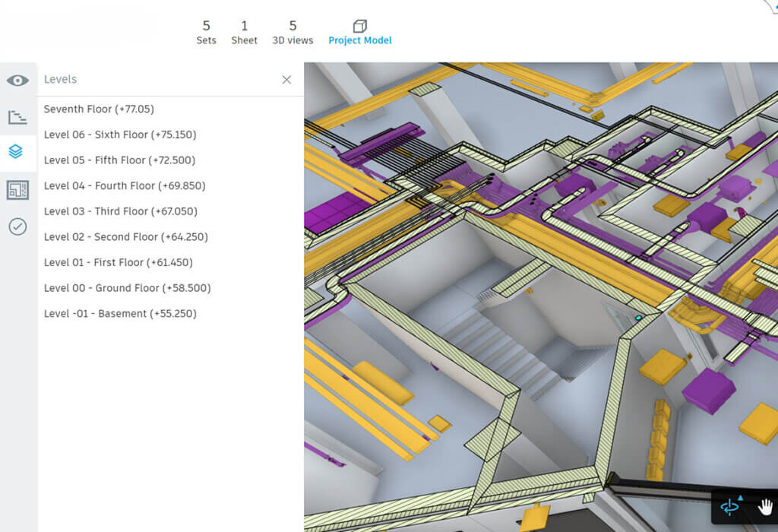Open the Project Model link
Image resolution: width=778 pixels, height=532 pixels.
click(360, 40)
